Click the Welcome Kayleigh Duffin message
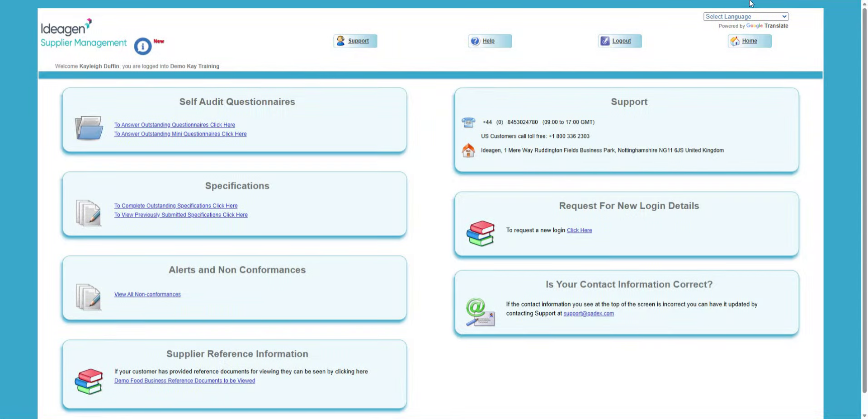Screen dimensions: 868x419 137,66
